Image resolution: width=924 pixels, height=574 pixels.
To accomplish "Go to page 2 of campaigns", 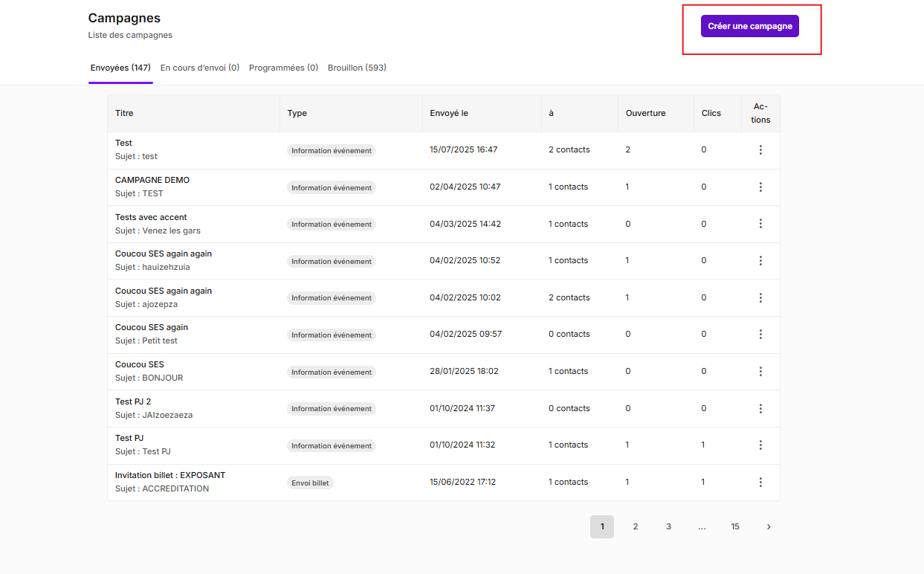I will (636, 527).
